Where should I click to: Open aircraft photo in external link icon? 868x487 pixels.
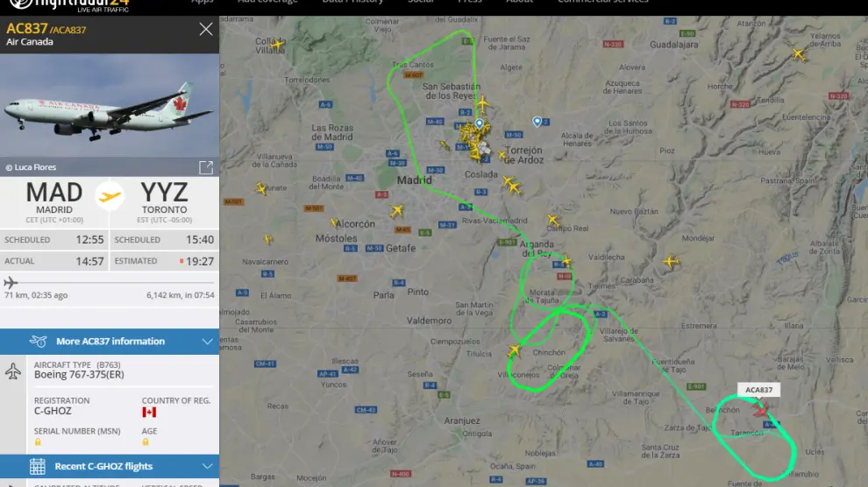pyautogui.click(x=206, y=167)
